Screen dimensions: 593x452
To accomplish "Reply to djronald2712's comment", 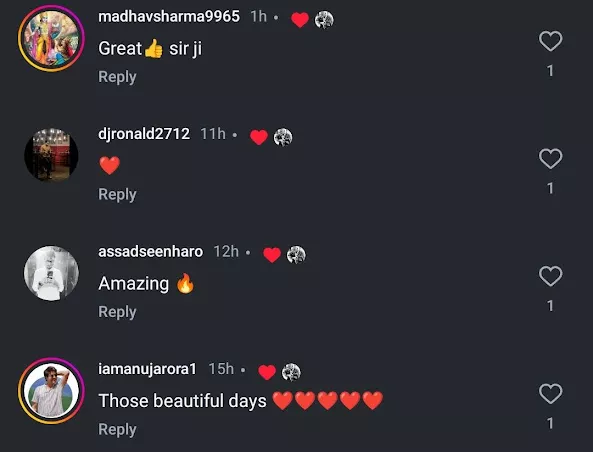I will (117, 194).
